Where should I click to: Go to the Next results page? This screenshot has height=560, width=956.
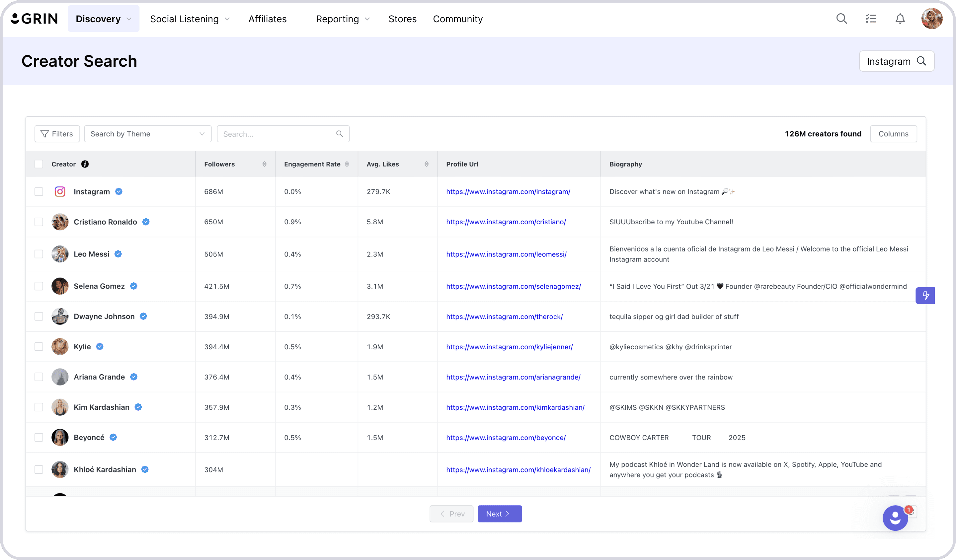[500, 514]
